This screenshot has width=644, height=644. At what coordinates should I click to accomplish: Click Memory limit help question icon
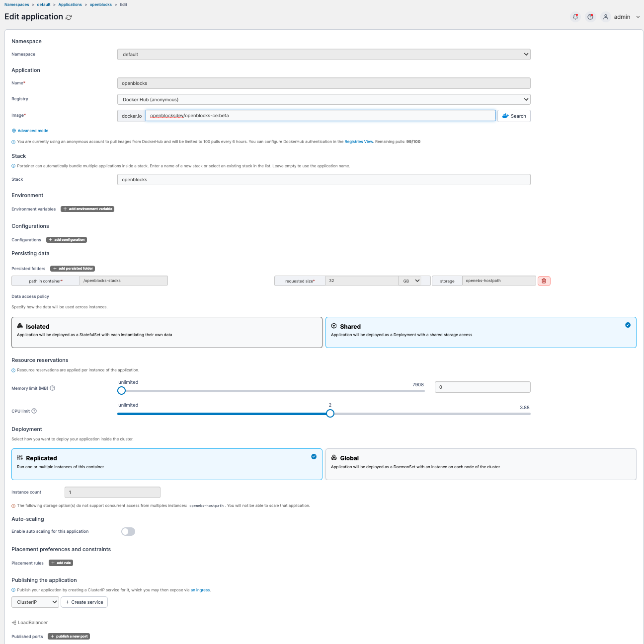(53, 388)
